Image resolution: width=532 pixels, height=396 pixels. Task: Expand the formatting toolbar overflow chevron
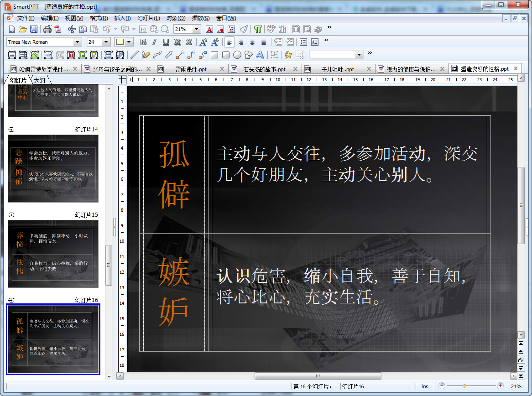pos(326,40)
